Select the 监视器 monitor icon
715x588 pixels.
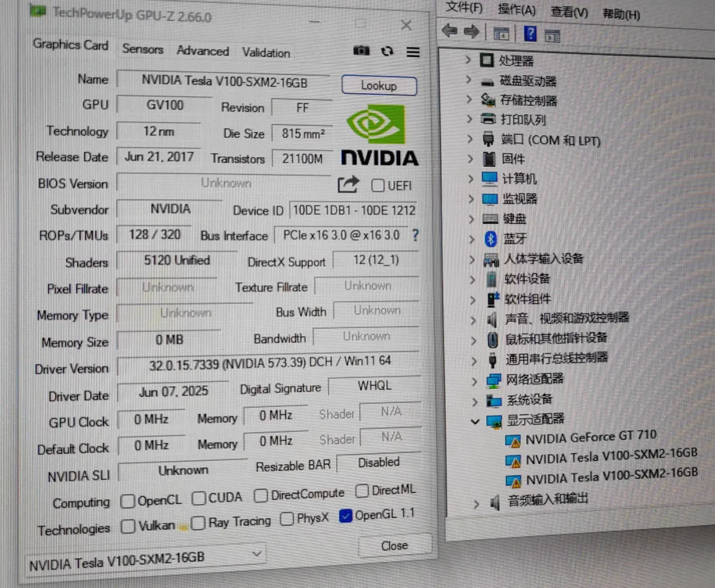click(x=490, y=199)
